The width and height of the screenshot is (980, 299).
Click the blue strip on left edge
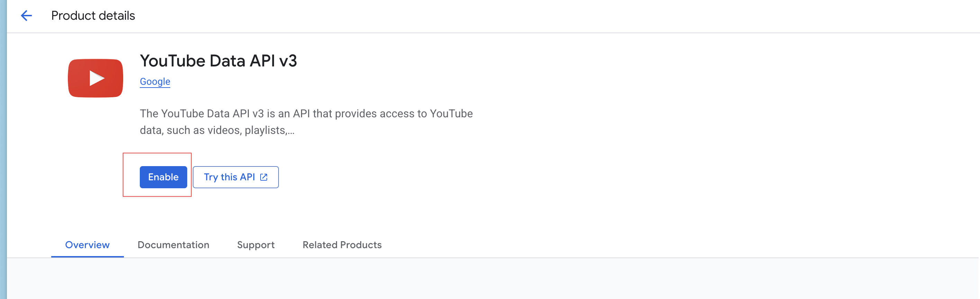(x=3, y=149)
